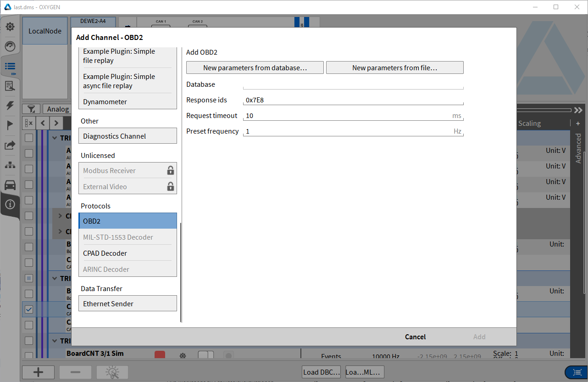Open the Advanced side tab
The image size is (588, 382).
(578, 149)
